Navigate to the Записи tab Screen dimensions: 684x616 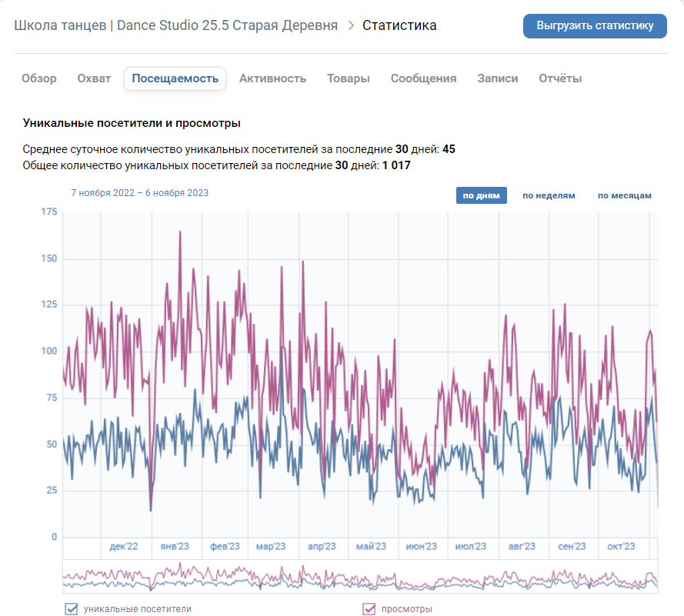click(x=497, y=78)
